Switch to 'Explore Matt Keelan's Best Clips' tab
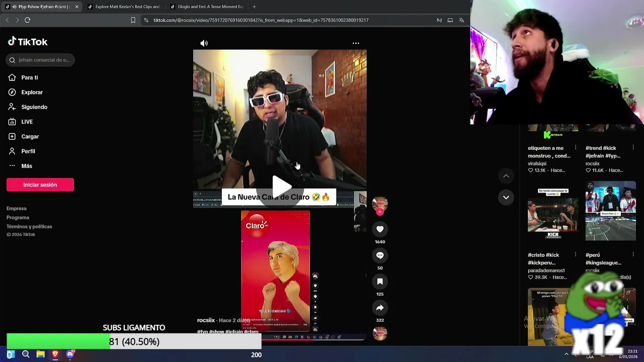The image size is (644, 362). pyautogui.click(x=124, y=7)
